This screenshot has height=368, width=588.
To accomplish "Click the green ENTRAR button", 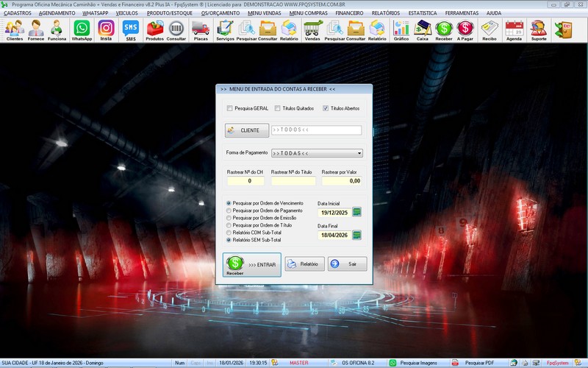I will pyautogui.click(x=252, y=263).
